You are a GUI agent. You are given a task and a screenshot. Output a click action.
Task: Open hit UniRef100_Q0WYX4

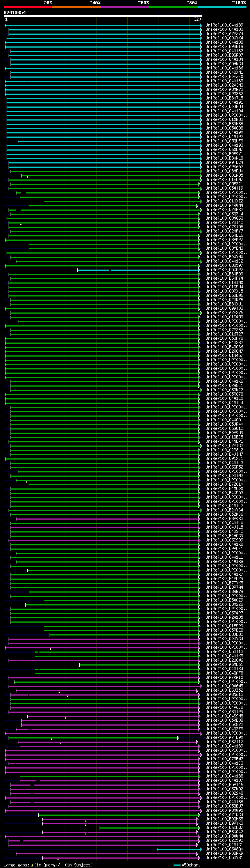(224, 38)
